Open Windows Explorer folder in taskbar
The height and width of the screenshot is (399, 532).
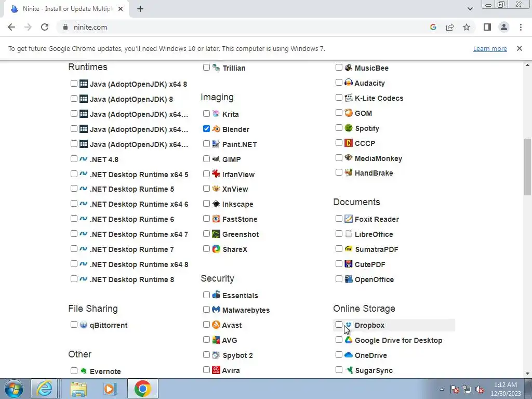(78, 389)
